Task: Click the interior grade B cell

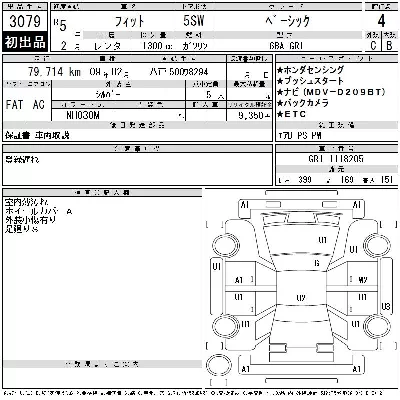Action: [x=389, y=45]
